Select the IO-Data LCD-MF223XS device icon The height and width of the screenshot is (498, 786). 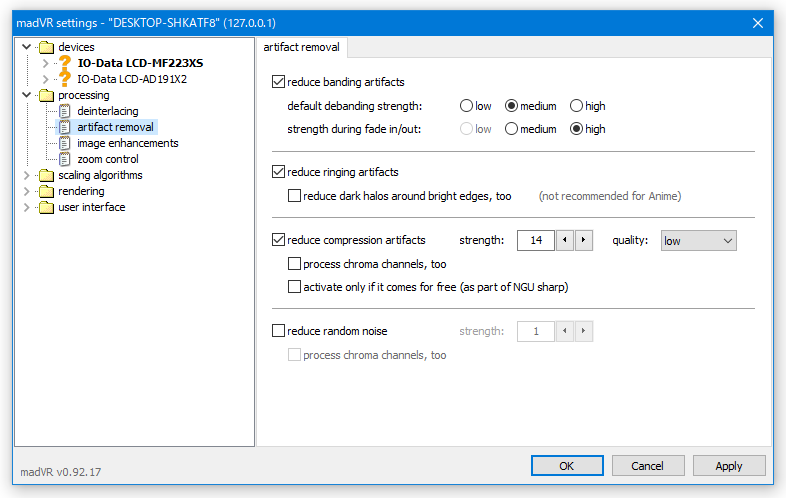click(x=65, y=63)
